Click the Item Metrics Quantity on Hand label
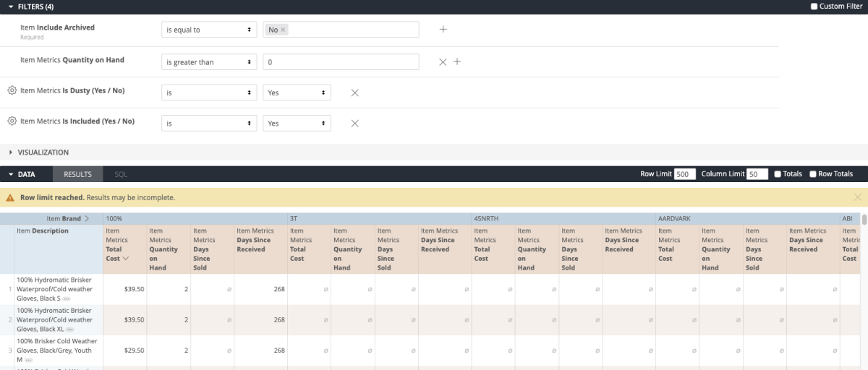 72,60
